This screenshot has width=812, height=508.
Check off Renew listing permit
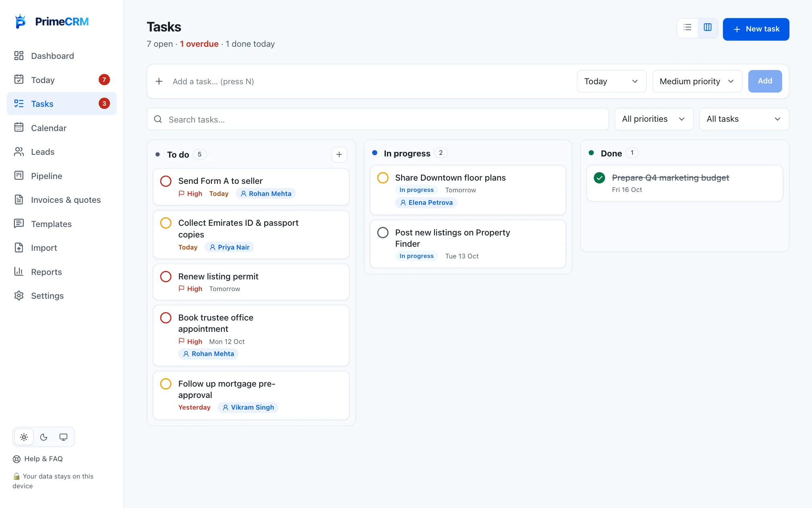[166, 277]
